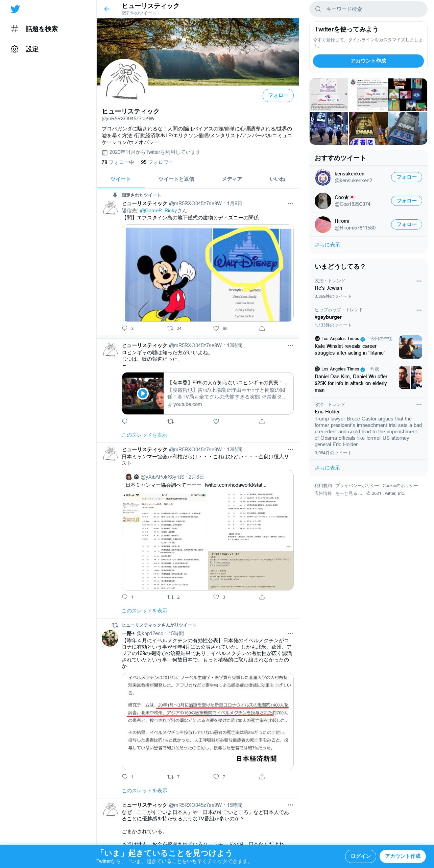Click アカウント作成 in bottom banner
The image size is (434, 868).
(403, 856)
